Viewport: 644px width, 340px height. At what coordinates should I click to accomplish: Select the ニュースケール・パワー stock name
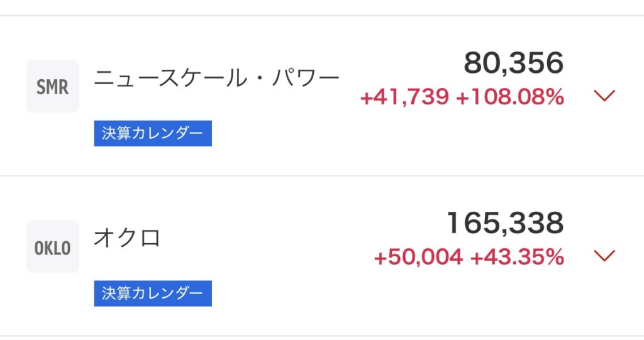pyautogui.click(x=216, y=78)
